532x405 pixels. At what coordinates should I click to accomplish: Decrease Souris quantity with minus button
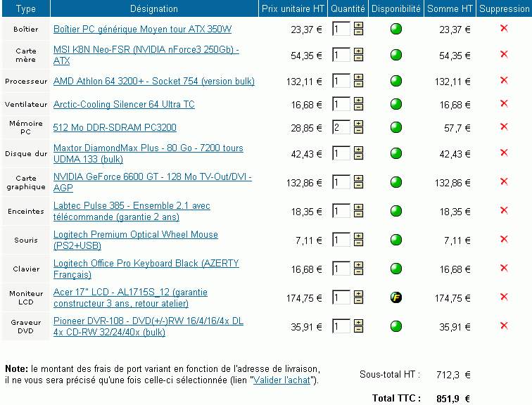click(358, 243)
